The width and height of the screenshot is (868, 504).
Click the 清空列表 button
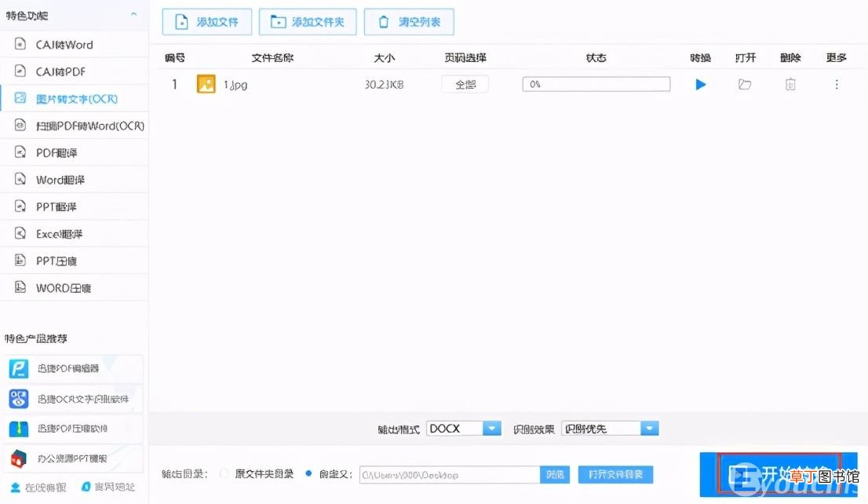(x=409, y=22)
